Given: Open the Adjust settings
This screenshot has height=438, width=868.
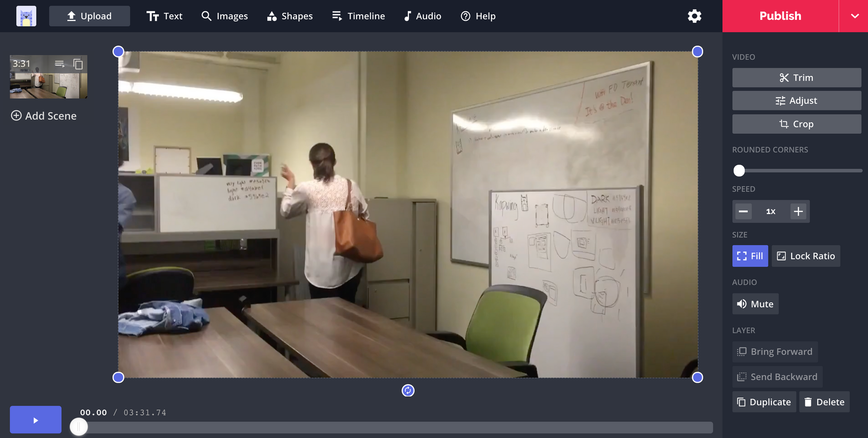Looking at the screenshot, I should click(x=796, y=100).
